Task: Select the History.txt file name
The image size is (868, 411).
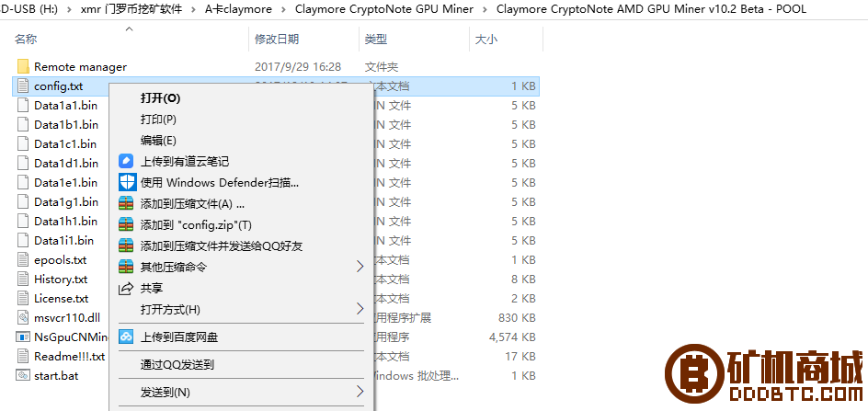Action: (x=61, y=280)
